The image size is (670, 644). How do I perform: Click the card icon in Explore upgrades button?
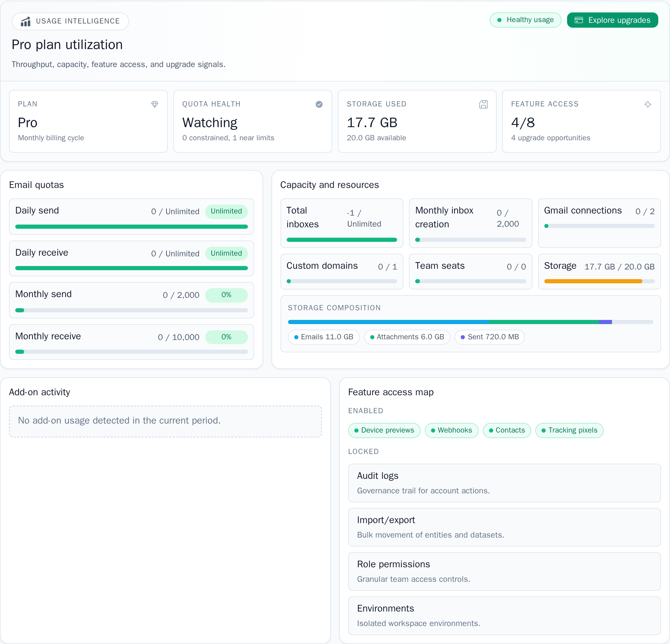578,20
